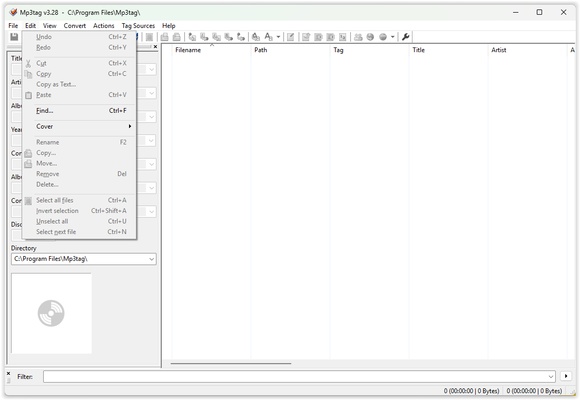Choose Unselect all menu entry
This screenshot has height=400, width=580.
[x=79, y=221]
